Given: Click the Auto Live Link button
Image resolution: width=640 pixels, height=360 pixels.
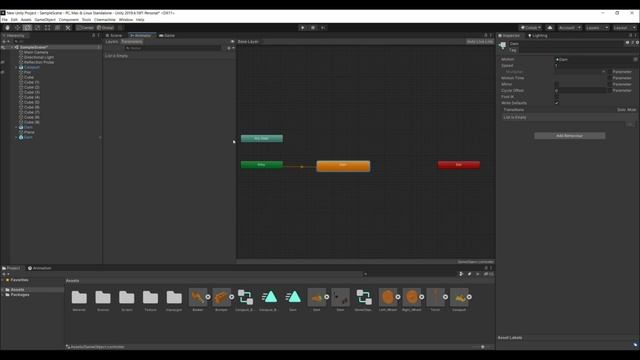Looking at the screenshot, I should tap(480, 42).
